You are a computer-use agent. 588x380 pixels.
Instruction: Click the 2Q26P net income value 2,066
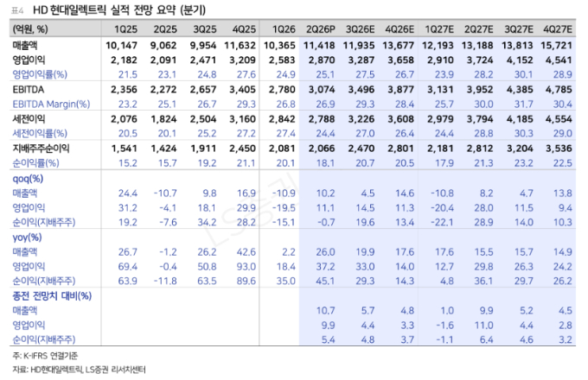click(322, 149)
